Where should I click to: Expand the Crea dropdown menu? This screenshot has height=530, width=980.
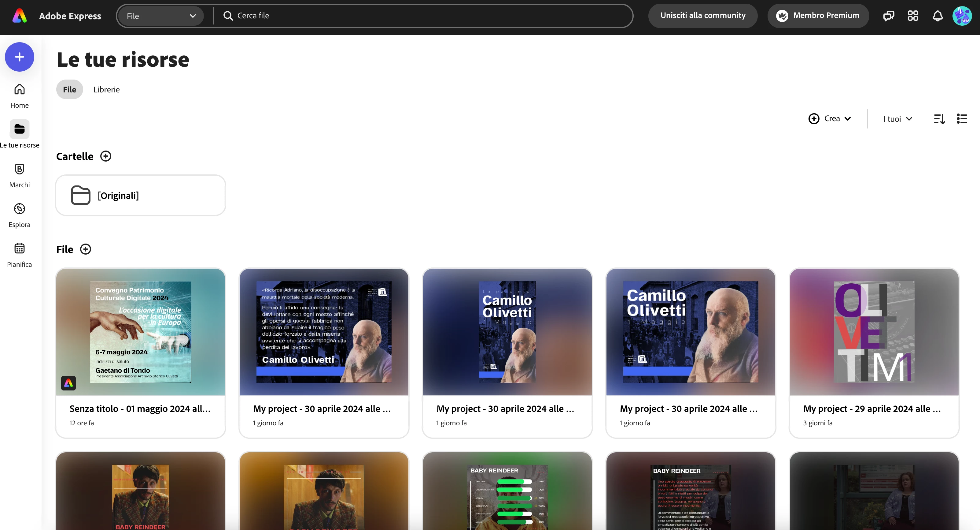click(830, 119)
